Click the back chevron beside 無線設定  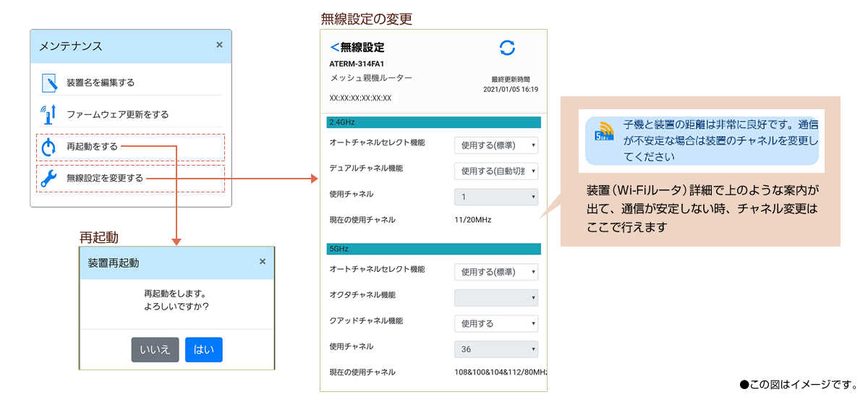tap(334, 48)
